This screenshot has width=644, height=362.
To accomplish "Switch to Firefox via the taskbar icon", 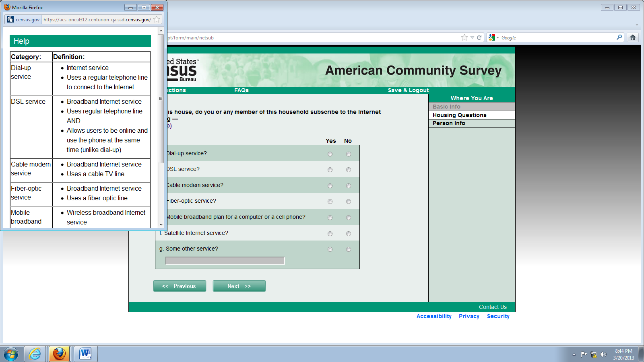I will coord(60,354).
